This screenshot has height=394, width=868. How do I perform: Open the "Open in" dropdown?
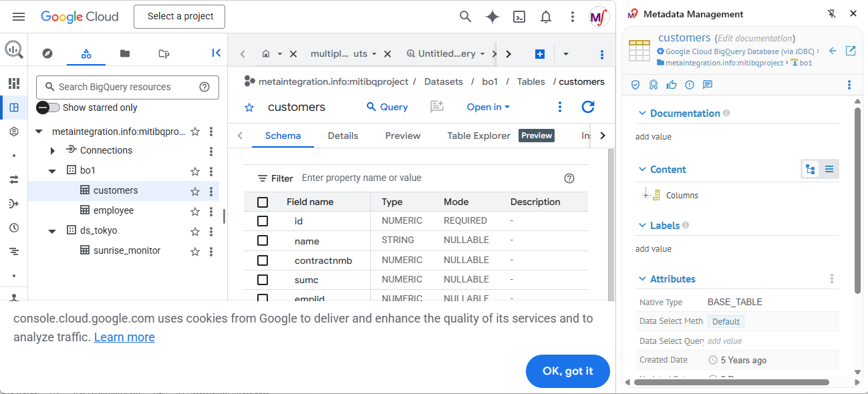tap(488, 107)
